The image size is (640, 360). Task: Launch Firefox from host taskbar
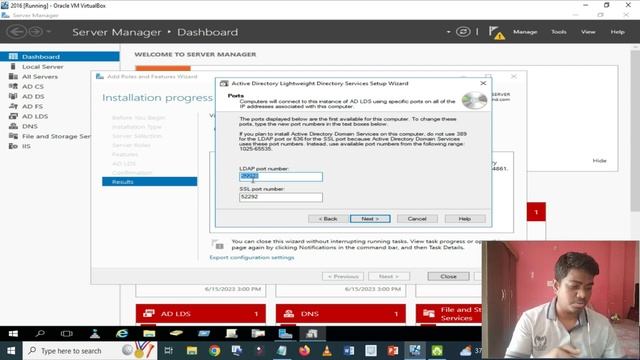[x=304, y=351]
